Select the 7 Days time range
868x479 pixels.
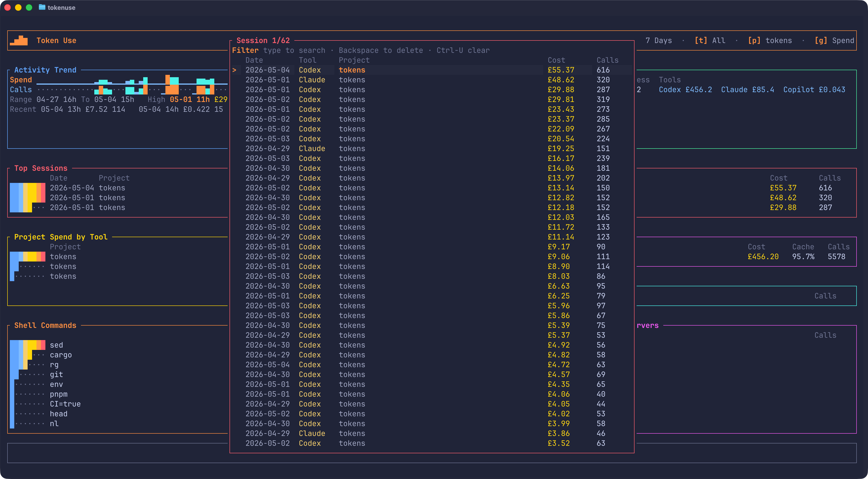(x=658, y=40)
